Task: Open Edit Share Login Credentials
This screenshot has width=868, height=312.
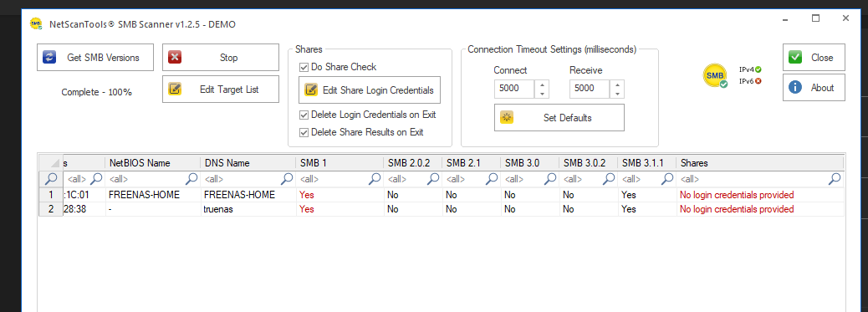Action: pyautogui.click(x=370, y=90)
